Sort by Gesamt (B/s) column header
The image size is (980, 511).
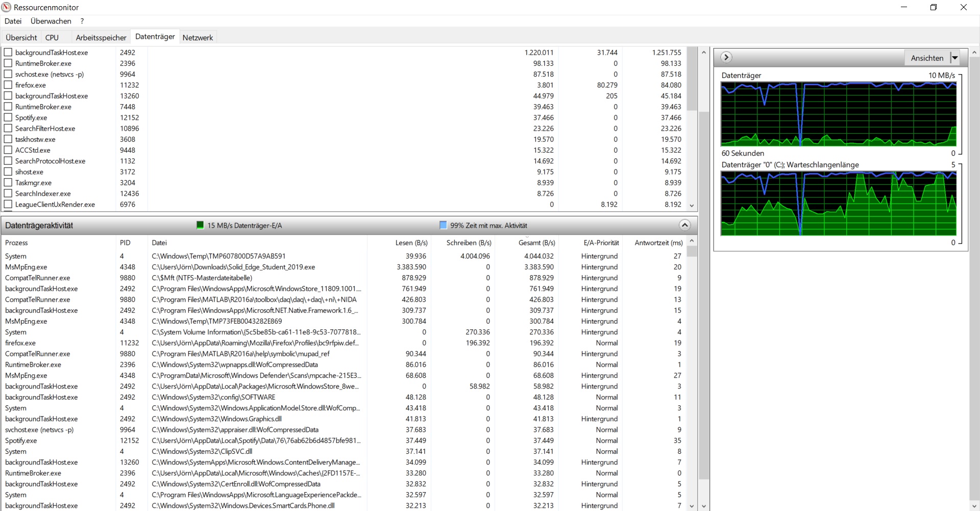tap(526, 243)
